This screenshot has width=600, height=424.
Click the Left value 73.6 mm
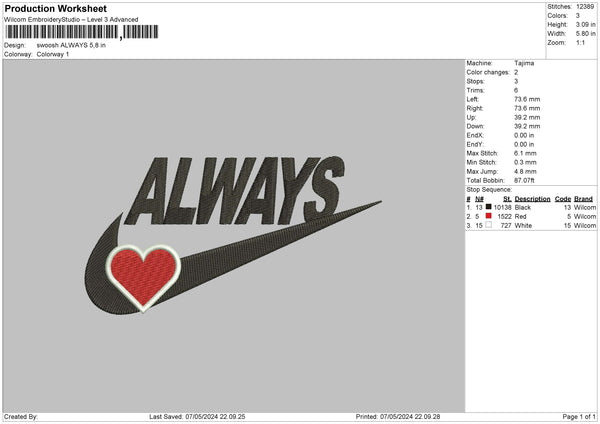tap(527, 99)
